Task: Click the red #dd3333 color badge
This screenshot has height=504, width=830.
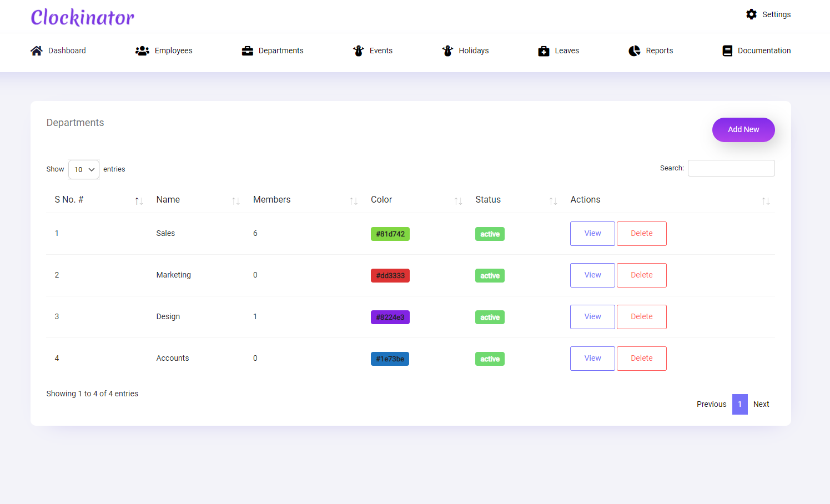Action: point(390,276)
